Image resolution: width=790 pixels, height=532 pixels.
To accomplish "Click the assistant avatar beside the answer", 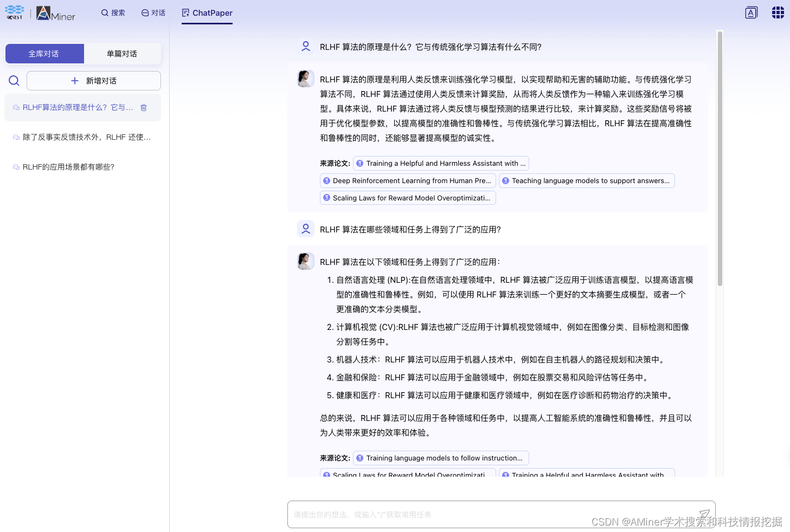I will pyautogui.click(x=305, y=78).
